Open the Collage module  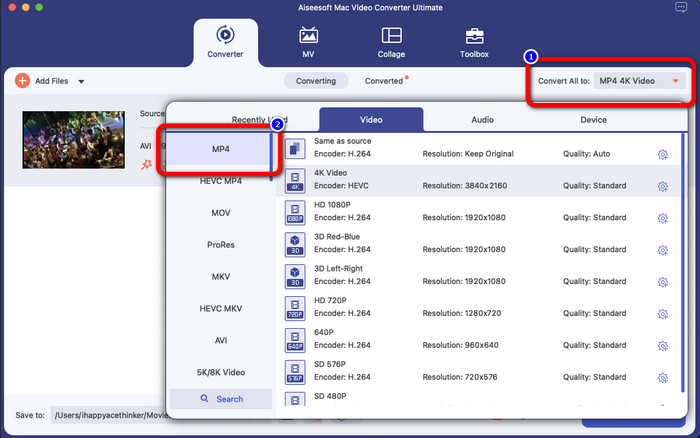point(391,42)
